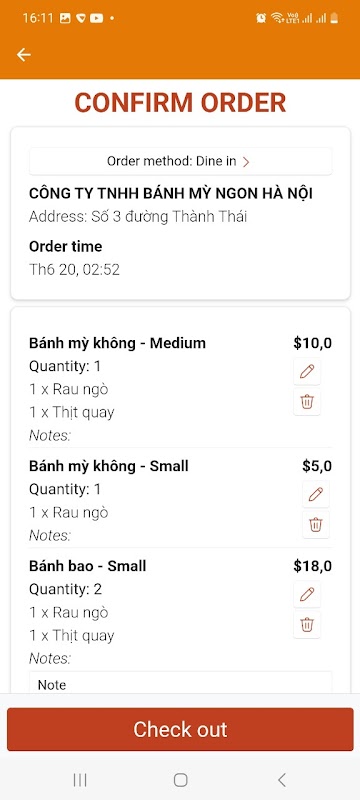Select the Bánh bao - Small item title
Viewport: 360px width, 800px height.
88,566
